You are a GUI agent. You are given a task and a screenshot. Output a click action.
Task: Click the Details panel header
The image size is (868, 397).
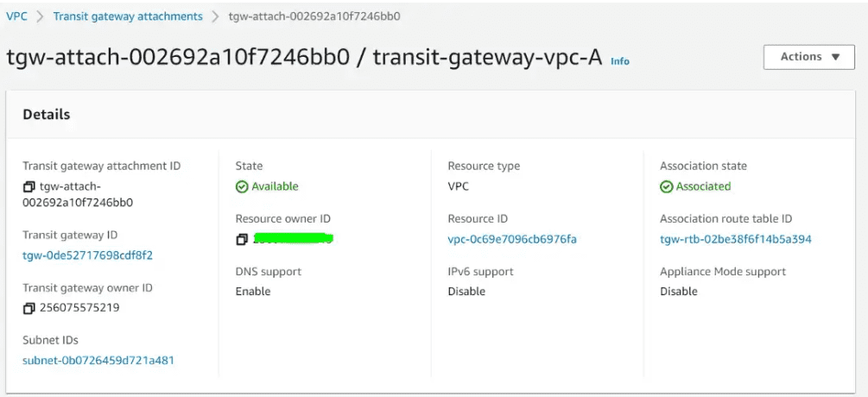point(430,115)
